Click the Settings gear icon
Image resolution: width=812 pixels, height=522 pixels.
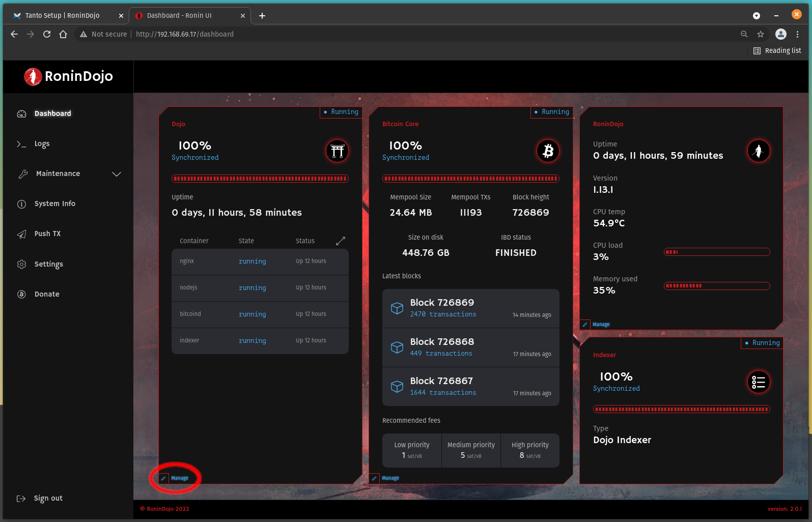[22, 265]
